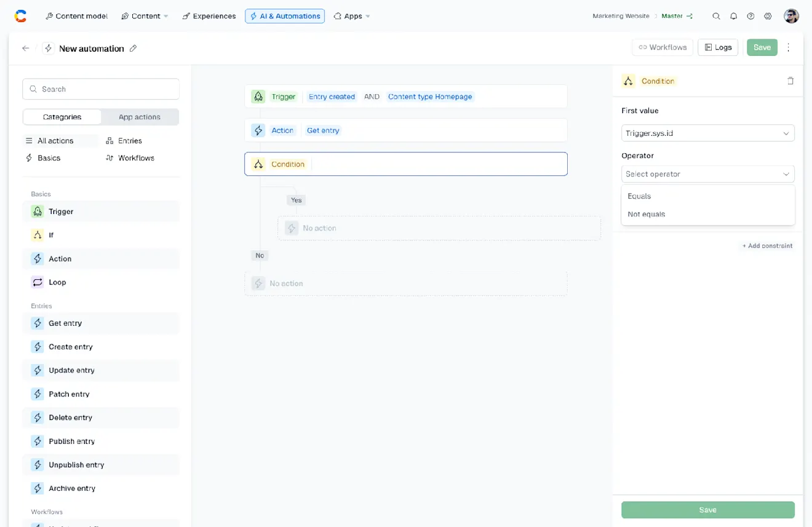Choose Not equals from operator list
This screenshot has width=812, height=527.
point(647,214)
